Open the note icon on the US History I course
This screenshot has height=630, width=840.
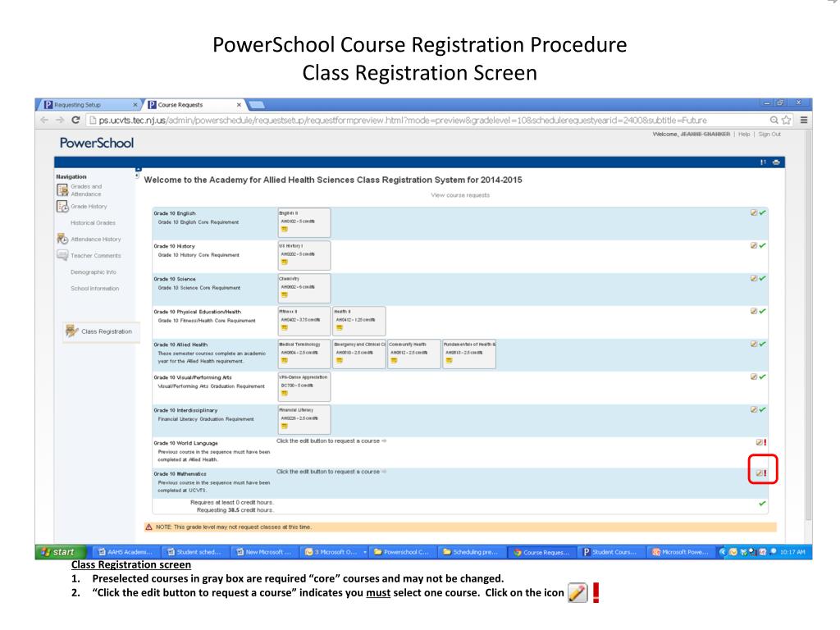285,262
